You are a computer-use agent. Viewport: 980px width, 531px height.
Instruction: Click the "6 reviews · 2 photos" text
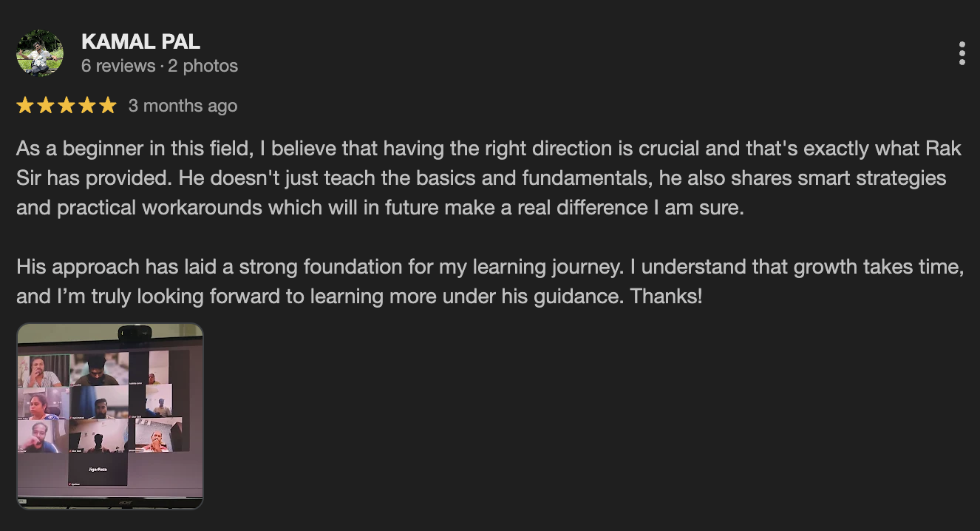[x=160, y=66]
